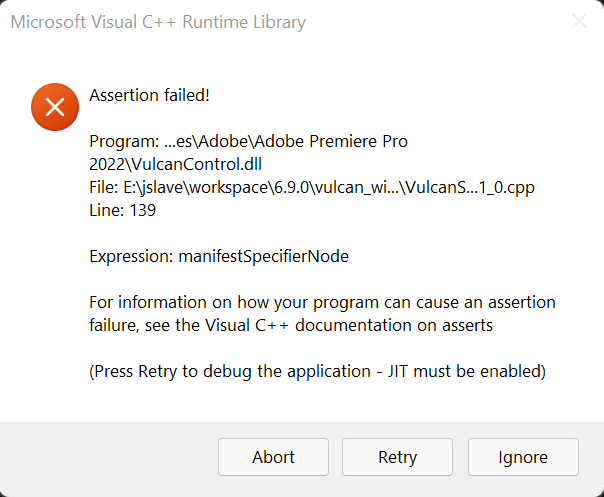
Task: Click the Abort button
Action: pos(273,457)
